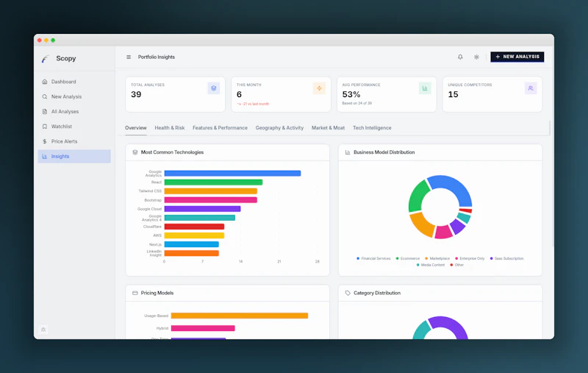
Task: Click the This Month lightning icon
Action: pyautogui.click(x=319, y=88)
